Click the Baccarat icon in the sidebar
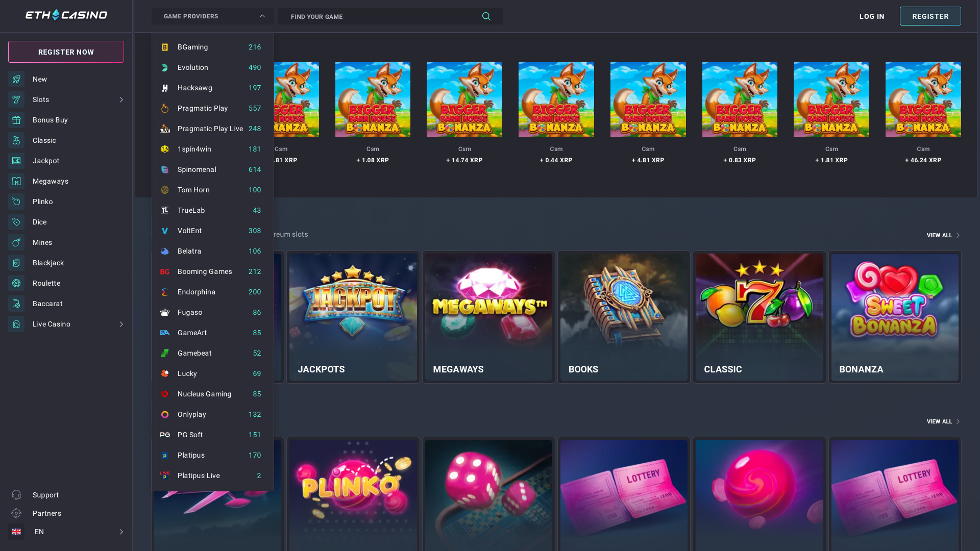The width and height of the screenshot is (980, 551). (16, 304)
